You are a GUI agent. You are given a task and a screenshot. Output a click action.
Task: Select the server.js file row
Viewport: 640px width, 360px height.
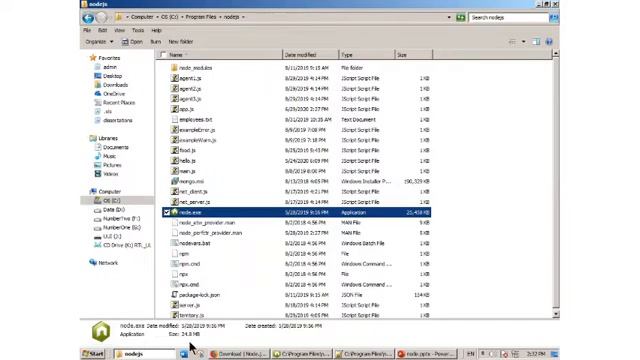(296, 305)
